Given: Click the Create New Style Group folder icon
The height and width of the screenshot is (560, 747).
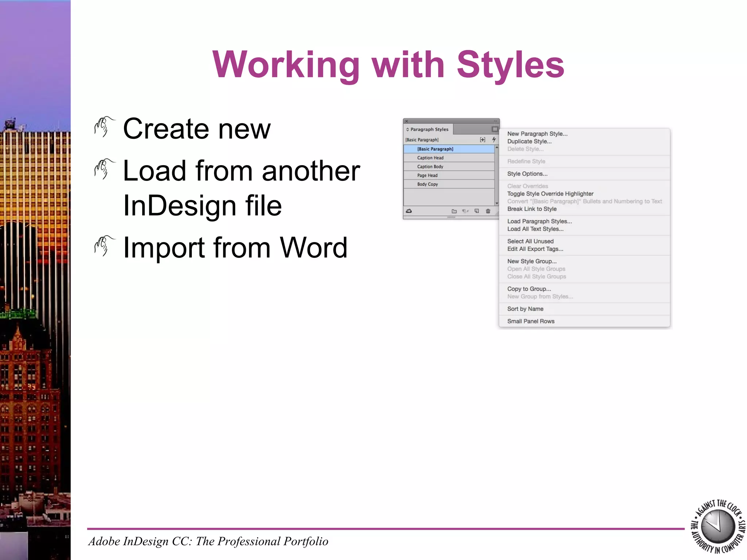Looking at the screenshot, I should point(454,211).
